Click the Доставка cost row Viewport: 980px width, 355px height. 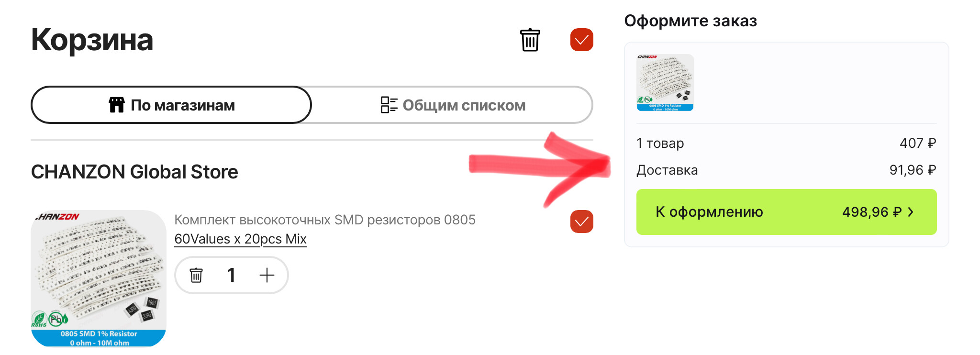(786, 170)
